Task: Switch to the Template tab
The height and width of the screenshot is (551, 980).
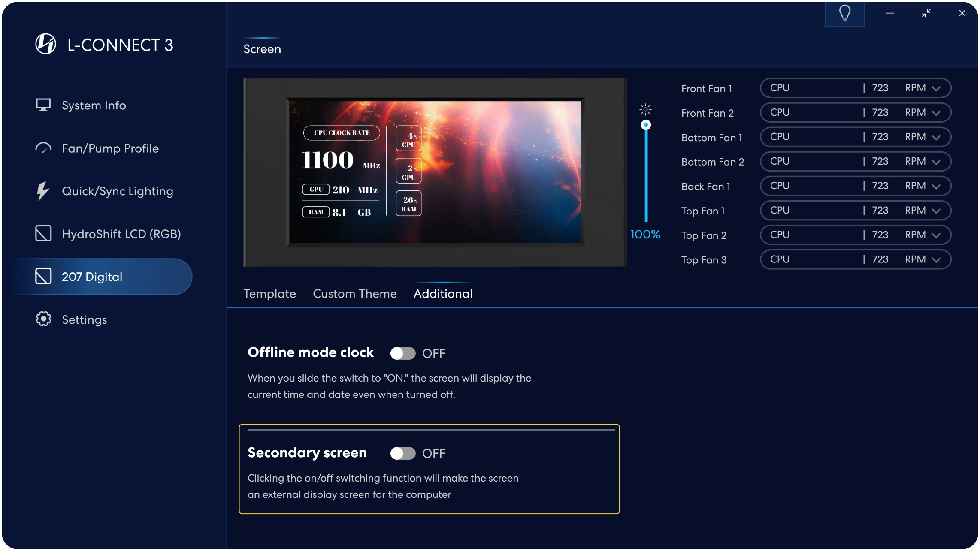Action: click(269, 294)
